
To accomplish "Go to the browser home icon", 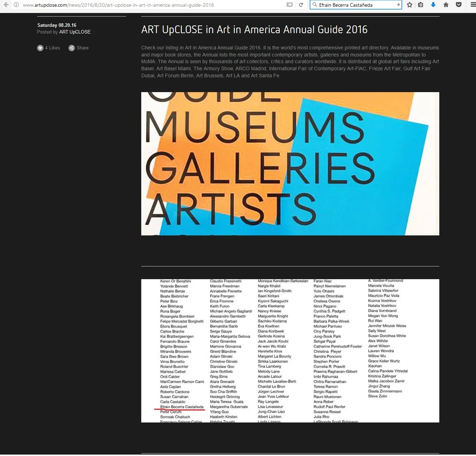I will (446, 5).
